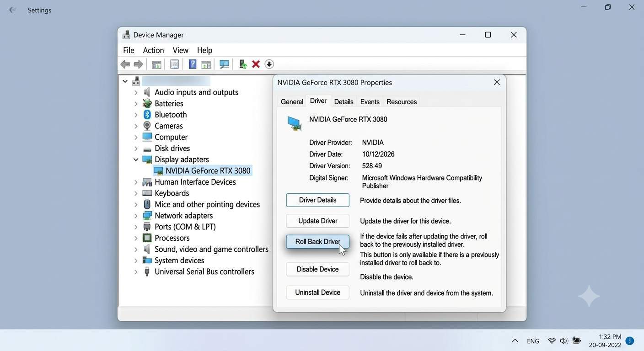The width and height of the screenshot is (644, 351).
Task: Select the Display adapters label
Action: [x=182, y=160]
